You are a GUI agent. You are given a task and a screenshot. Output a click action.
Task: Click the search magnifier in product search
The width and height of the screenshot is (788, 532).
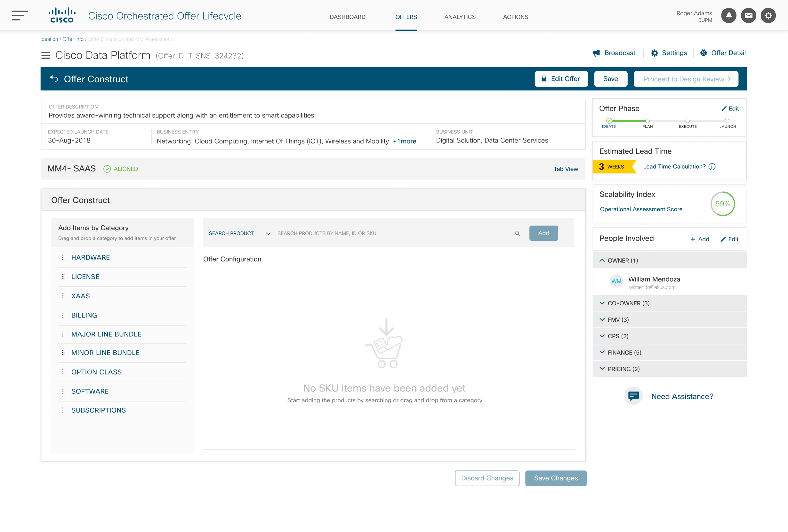pyautogui.click(x=517, y=233)
